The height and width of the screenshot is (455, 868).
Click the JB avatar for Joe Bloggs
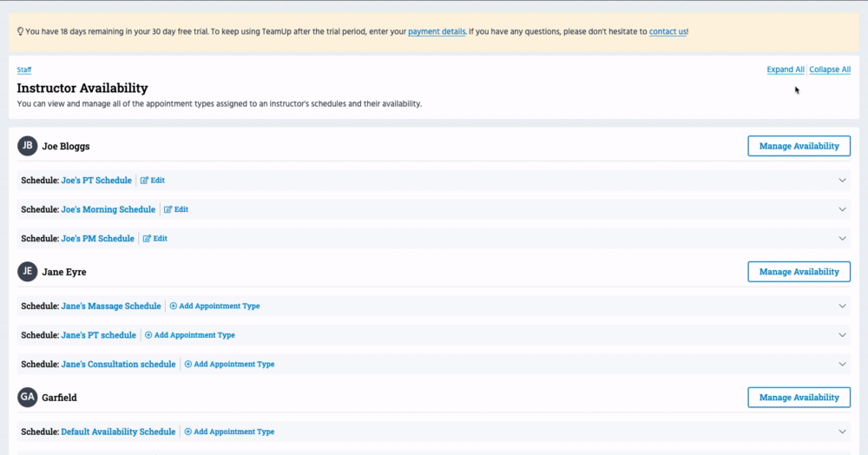coord(28,146)
